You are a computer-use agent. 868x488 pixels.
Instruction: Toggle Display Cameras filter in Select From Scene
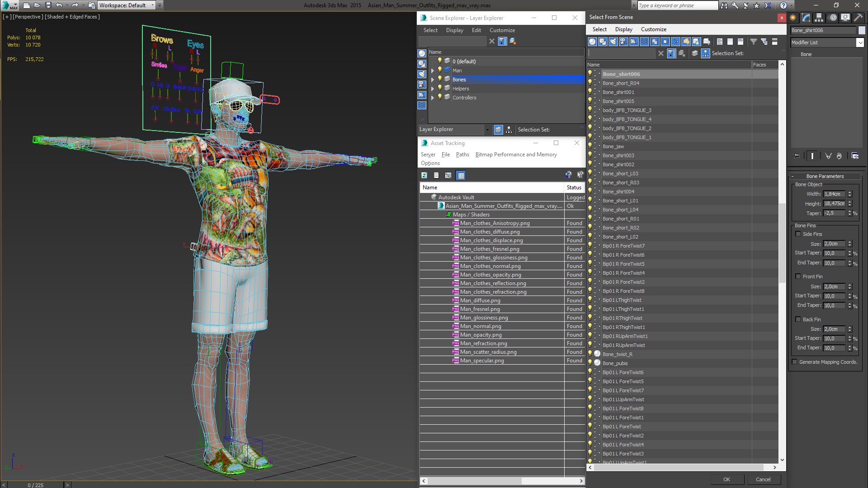tap(623, 42)
